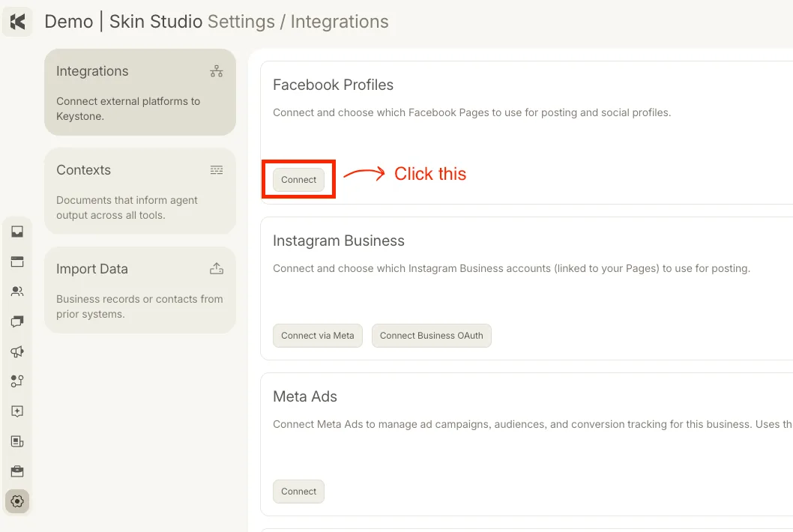This screenshot has width=793, height=532.
Task: Connect Facebook Profiles
Action: coord(298,180)
